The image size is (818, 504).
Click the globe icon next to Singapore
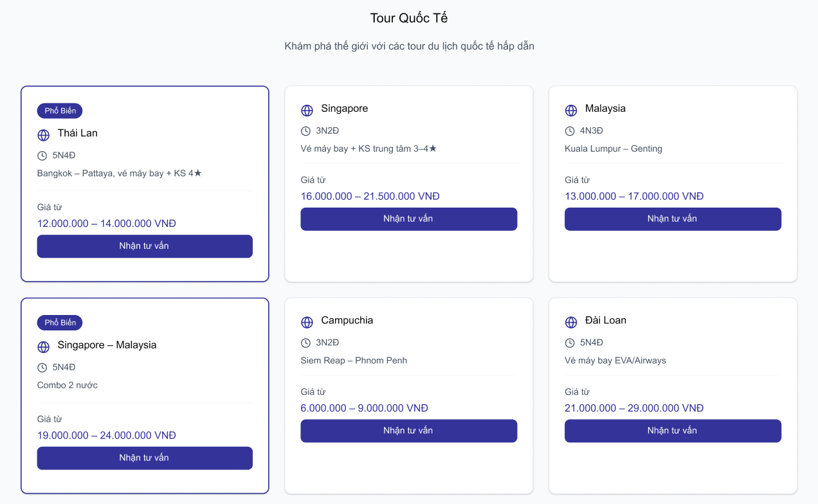[x=307, y=111]
